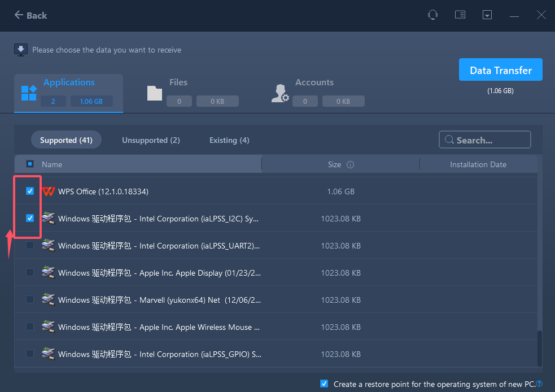The width and height of the screenshot is (555, 392).
Task: Switch to the Unsupported (2) tab
Action: coord(151,140)
